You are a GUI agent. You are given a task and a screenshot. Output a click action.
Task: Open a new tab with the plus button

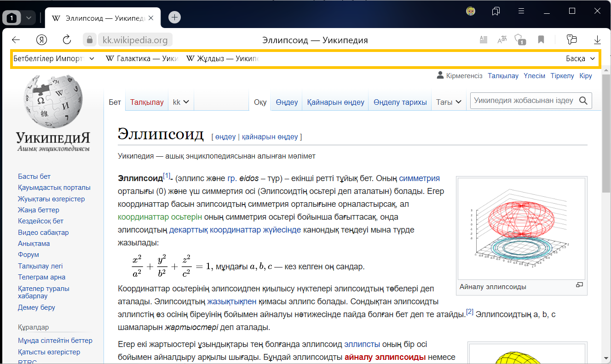(x=174, y=17)
